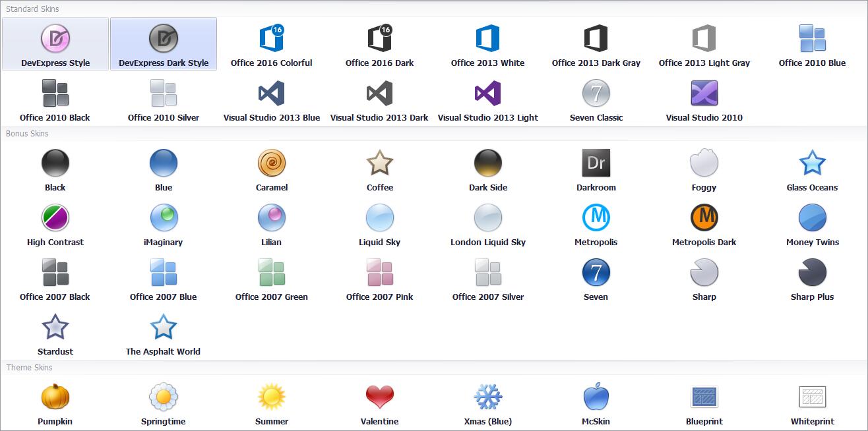The image size is (868, 431).
Task: Choose the Xmas (Blue) snowflake skin
Action: pos(487,397)
